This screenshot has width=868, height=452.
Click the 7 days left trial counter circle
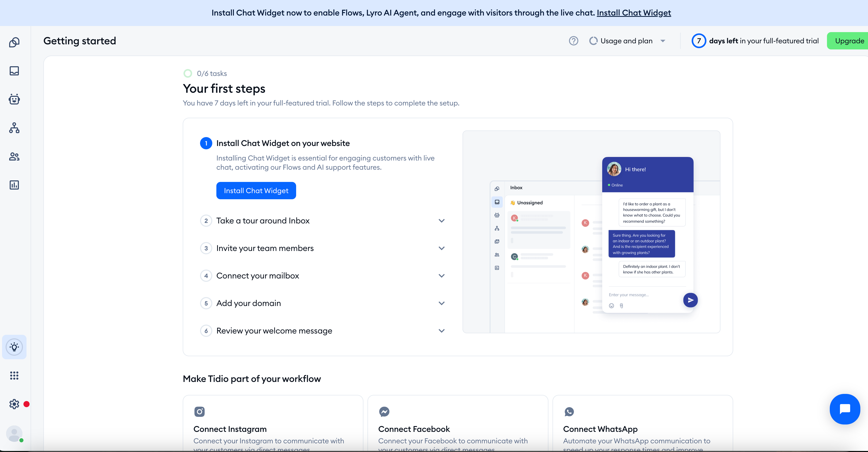[x=699, y=41]
